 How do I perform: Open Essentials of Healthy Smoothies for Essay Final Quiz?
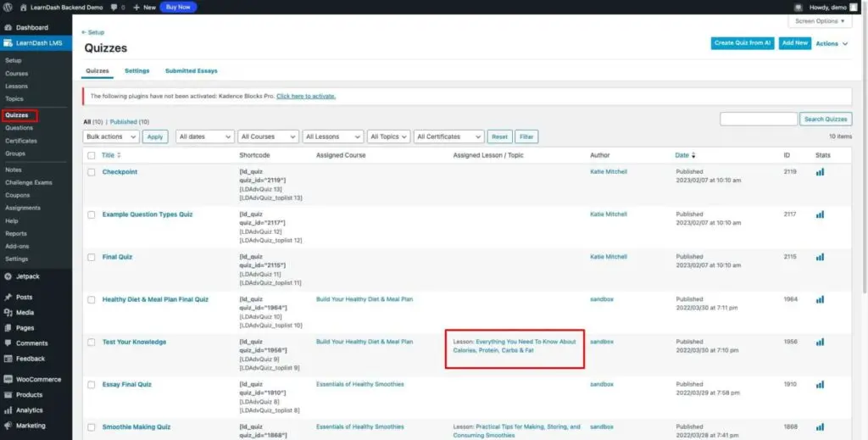pos(359,384)
